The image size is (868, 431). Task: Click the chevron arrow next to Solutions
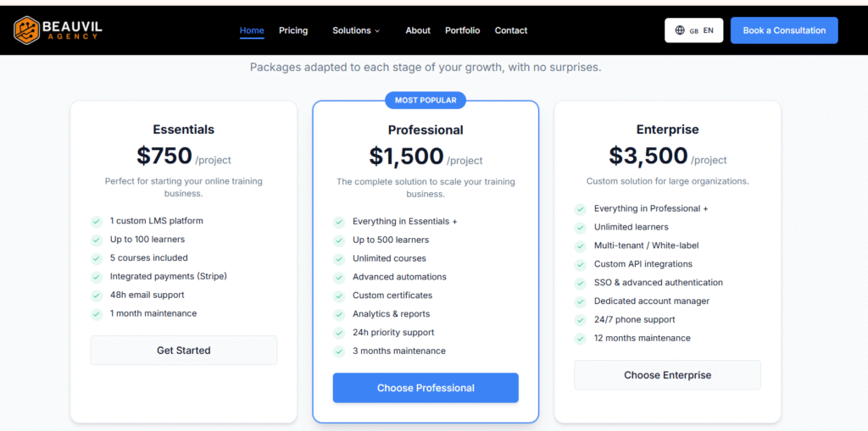[377, 31]
